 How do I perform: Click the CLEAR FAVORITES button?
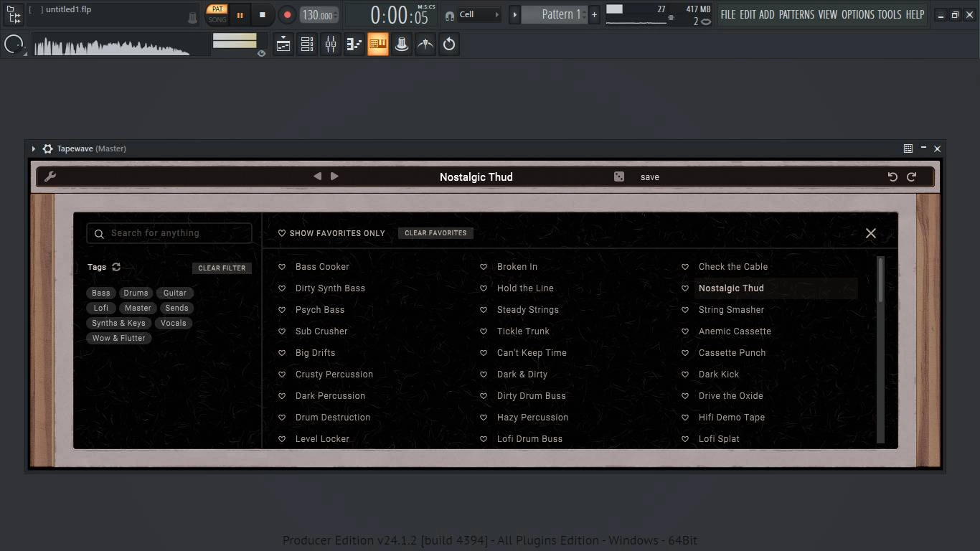(x=435, y=233)
